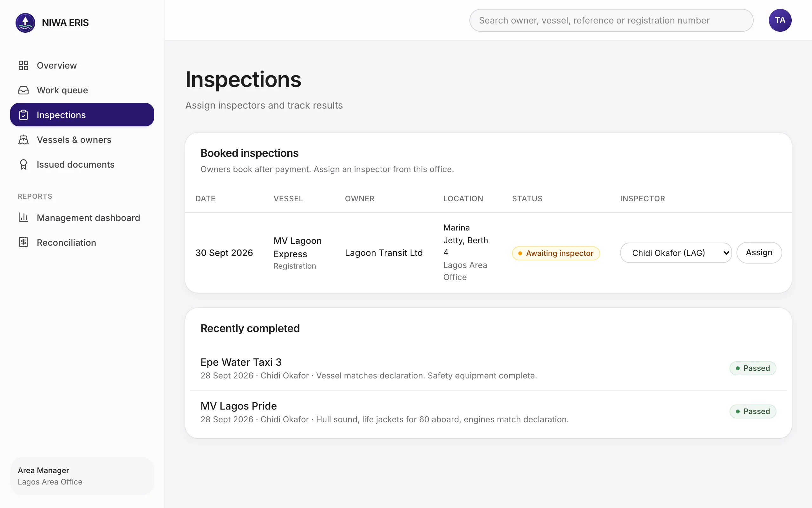Focus the search owner or vessel field
Screen dimensions: 812x508
coord(611,20)
